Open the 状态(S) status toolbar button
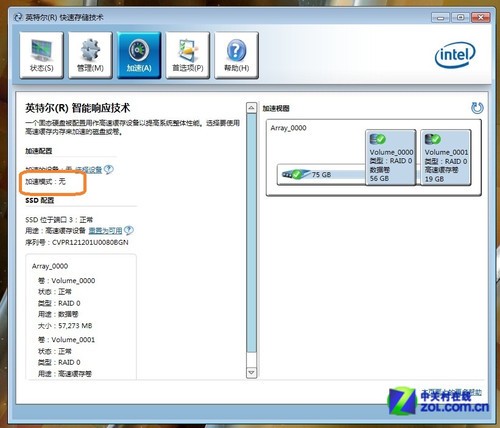Viewport: 500px width, 428px height. 41,55
